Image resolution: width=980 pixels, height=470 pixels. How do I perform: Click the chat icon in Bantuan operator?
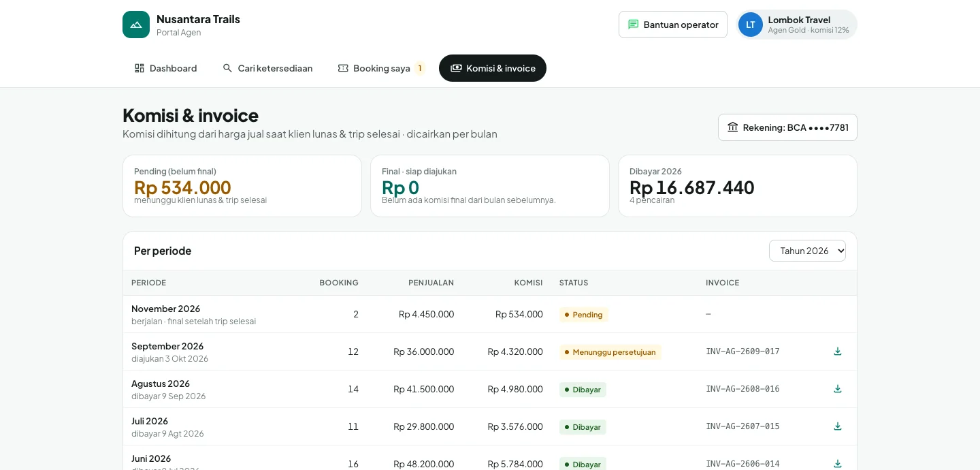coord(633,25)
